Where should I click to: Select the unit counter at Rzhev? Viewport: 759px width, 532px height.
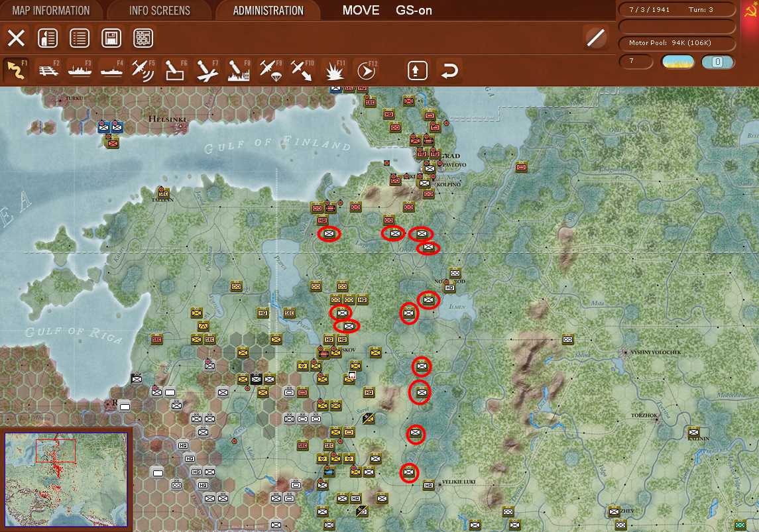coord(614,511)
